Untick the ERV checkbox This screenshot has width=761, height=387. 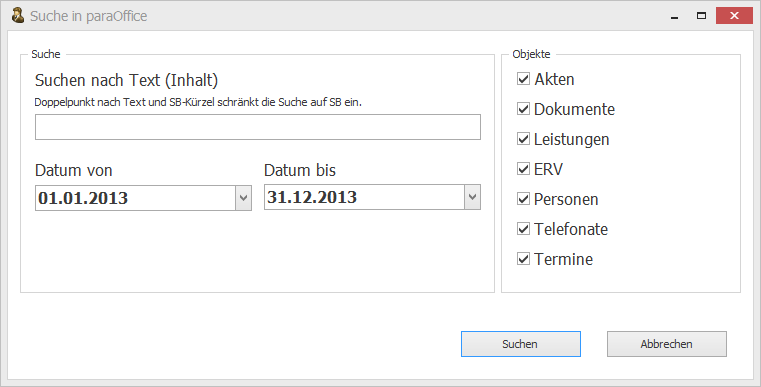[x=523, y=169]
